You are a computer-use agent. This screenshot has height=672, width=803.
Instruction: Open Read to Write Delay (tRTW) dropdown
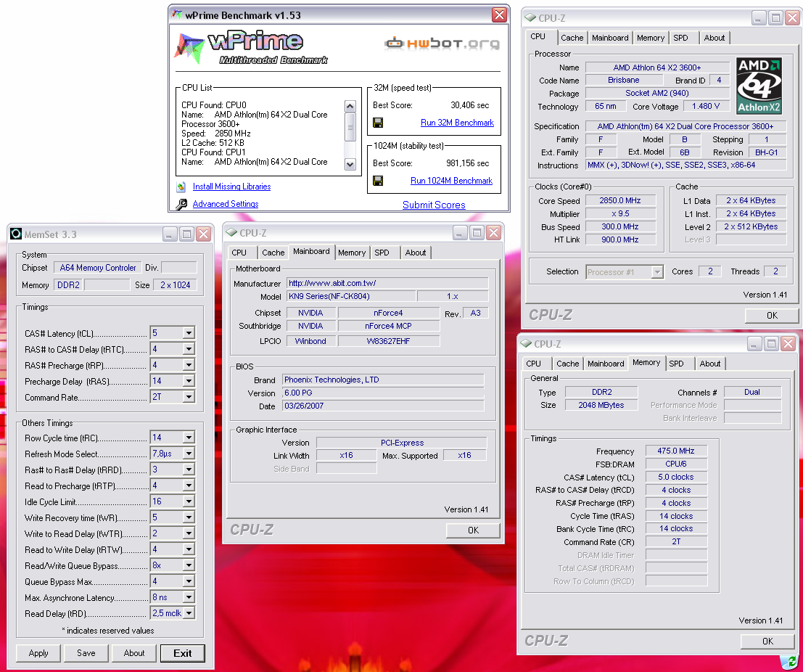pos(189,549)
